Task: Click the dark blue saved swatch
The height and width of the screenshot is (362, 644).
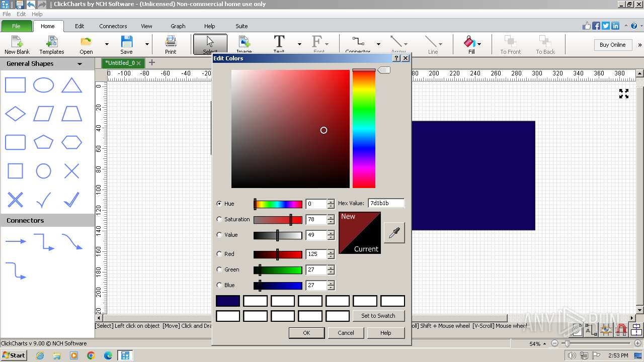Action: click(x=228, y=301)
